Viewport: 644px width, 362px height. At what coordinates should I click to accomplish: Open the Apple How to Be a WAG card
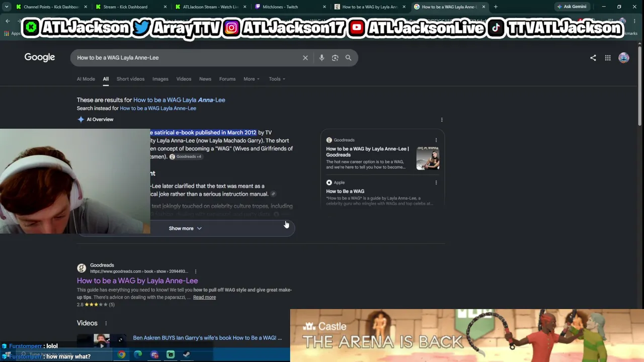382,193
